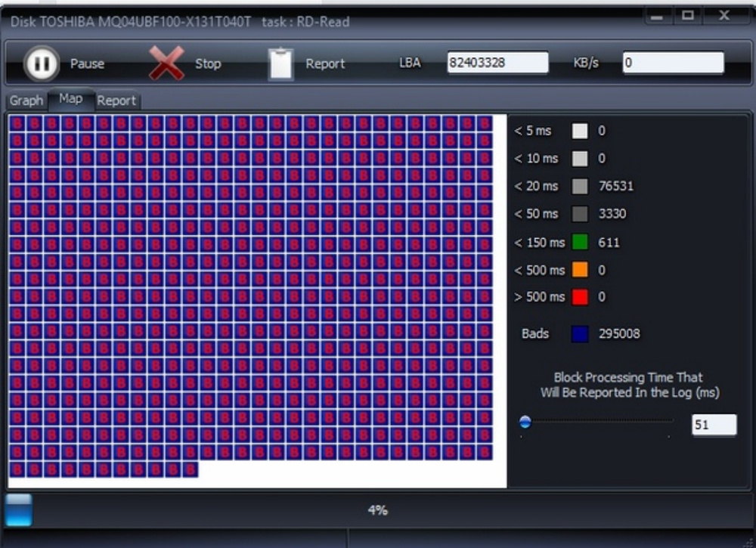Click the red over 500 ms swatch
The image size is (756, 548).
pos(580,297)
